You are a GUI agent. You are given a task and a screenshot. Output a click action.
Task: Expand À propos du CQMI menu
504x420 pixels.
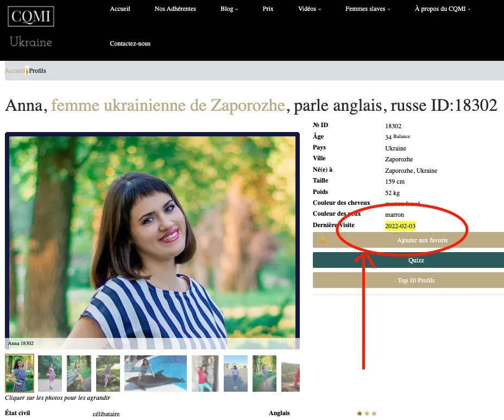pyautogui.click(x=443, y=9)
